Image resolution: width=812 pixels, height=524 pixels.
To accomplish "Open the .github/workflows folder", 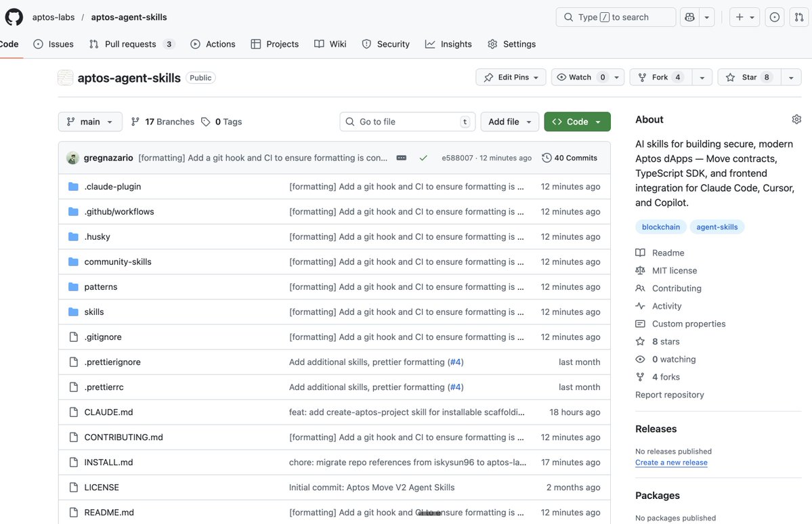I will (x=119, y=211).
